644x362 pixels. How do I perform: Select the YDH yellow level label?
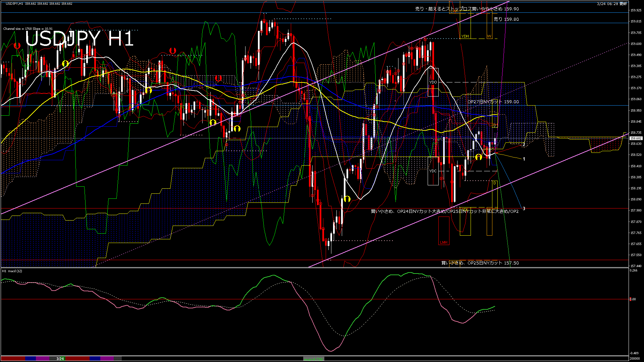[x=465, y=36]
